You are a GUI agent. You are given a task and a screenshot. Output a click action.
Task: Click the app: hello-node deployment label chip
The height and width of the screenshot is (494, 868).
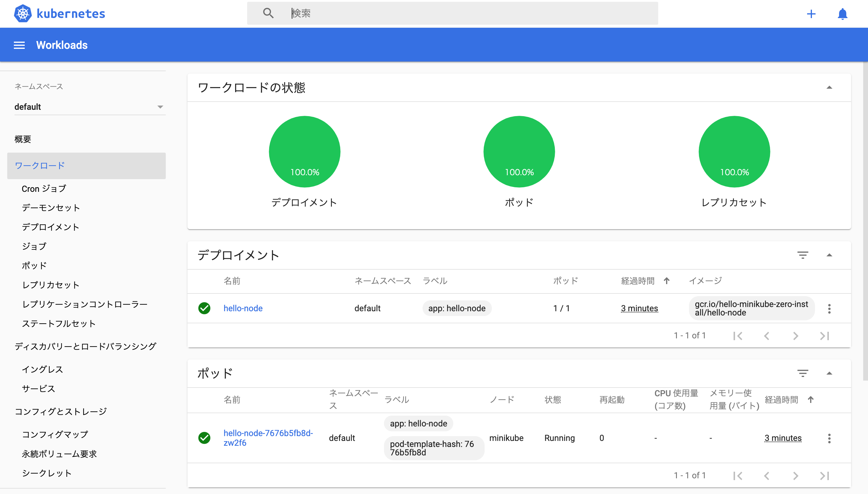click(x=457, y=308)
